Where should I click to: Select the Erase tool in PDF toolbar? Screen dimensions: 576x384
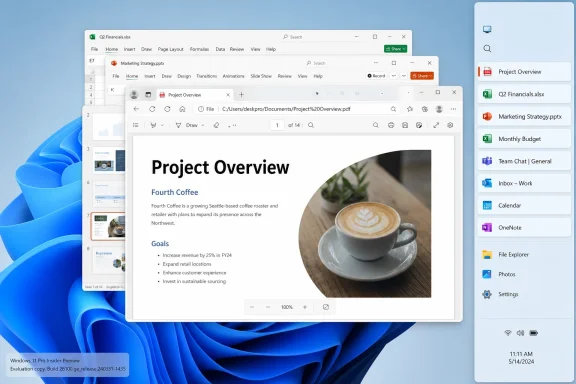[216, 125]
